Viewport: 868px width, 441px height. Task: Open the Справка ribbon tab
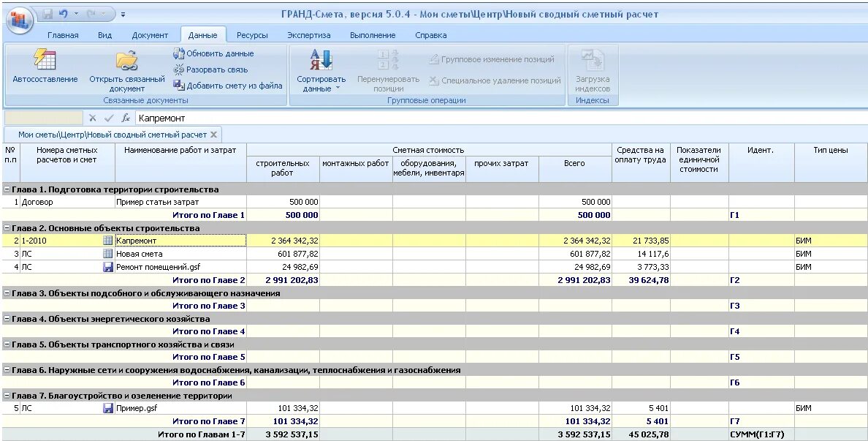tap(430, 35)
